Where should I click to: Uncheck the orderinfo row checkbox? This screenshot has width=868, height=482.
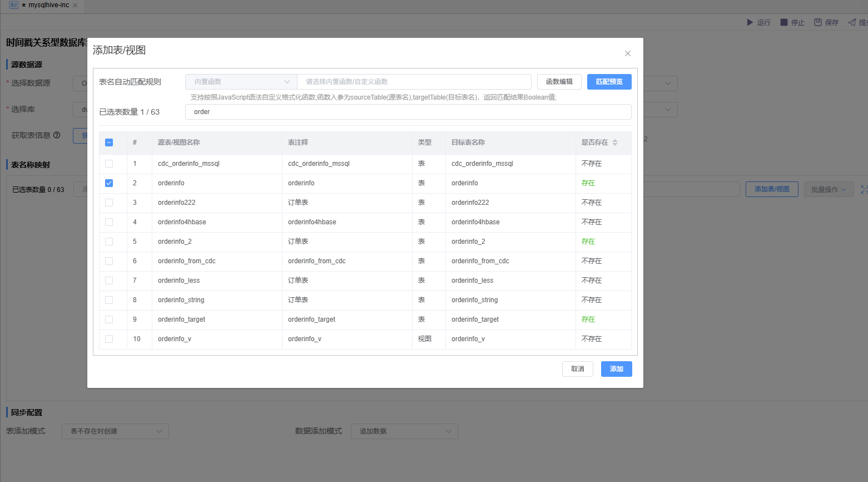[109, 183]
